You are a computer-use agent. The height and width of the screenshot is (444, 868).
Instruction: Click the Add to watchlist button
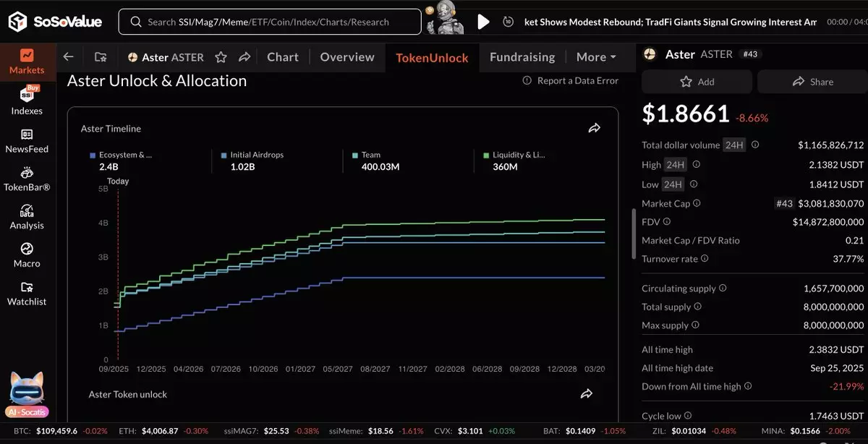click(x=697, y=82)
